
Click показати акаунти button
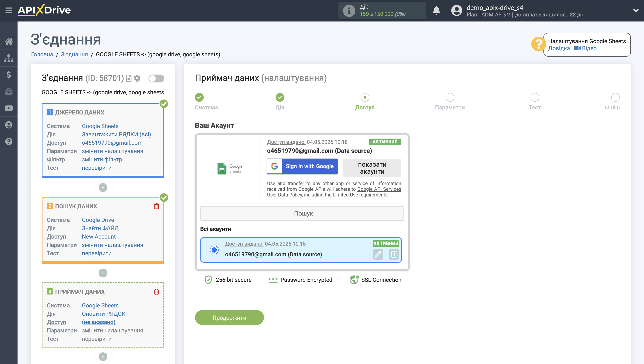(372, 168)
